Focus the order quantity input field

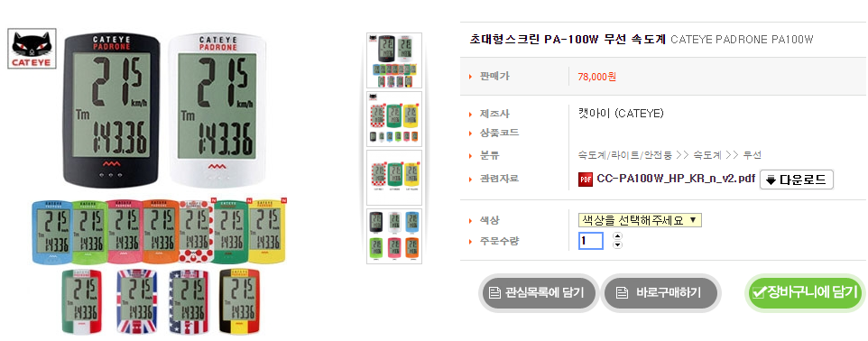click(x=591, y=241)
